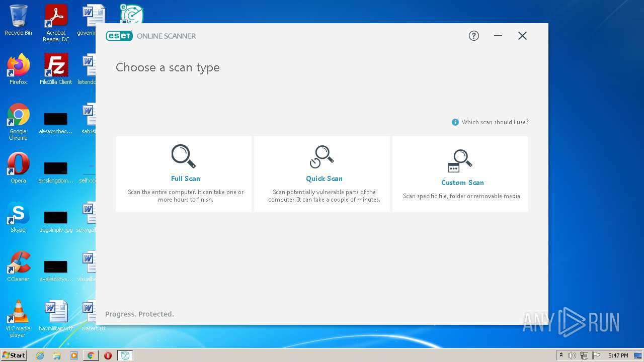Open Skype desktop shortcut
The image size is (644, 362).
18,217
